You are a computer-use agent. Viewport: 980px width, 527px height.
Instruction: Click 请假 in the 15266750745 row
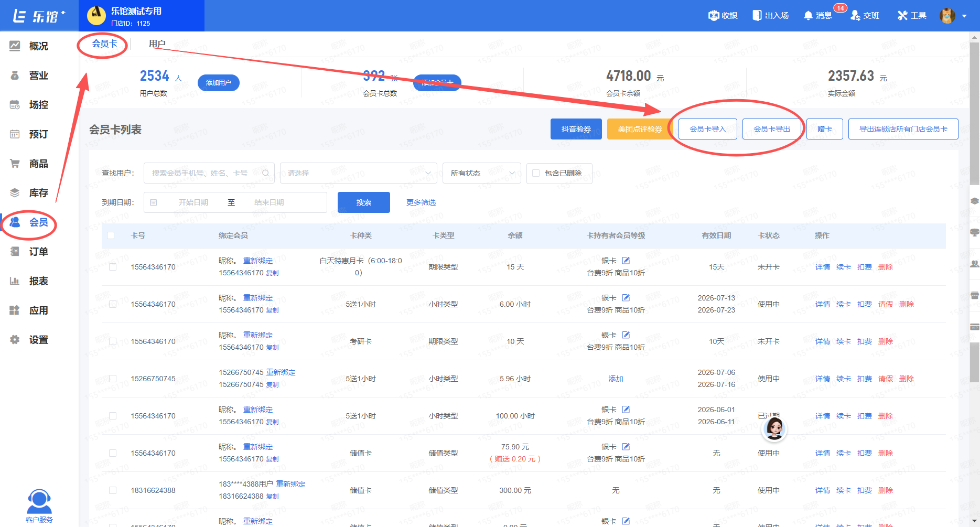(886, 379)
